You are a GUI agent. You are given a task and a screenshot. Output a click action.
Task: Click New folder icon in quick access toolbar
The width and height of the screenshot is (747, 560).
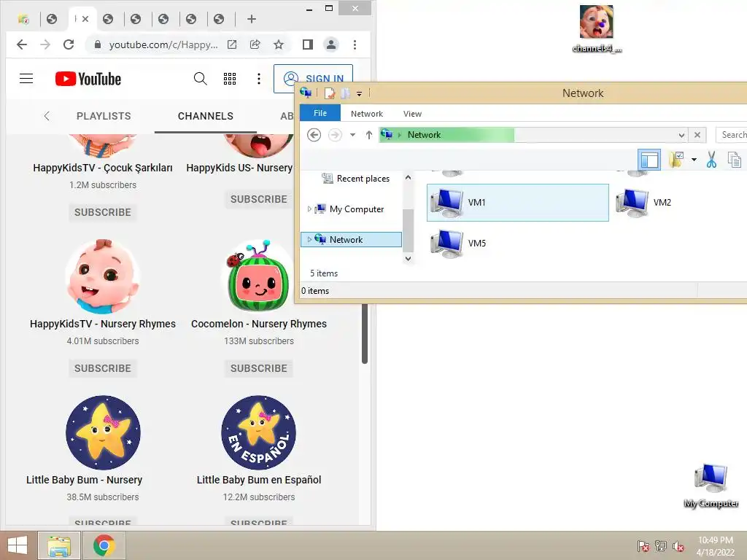345,93
